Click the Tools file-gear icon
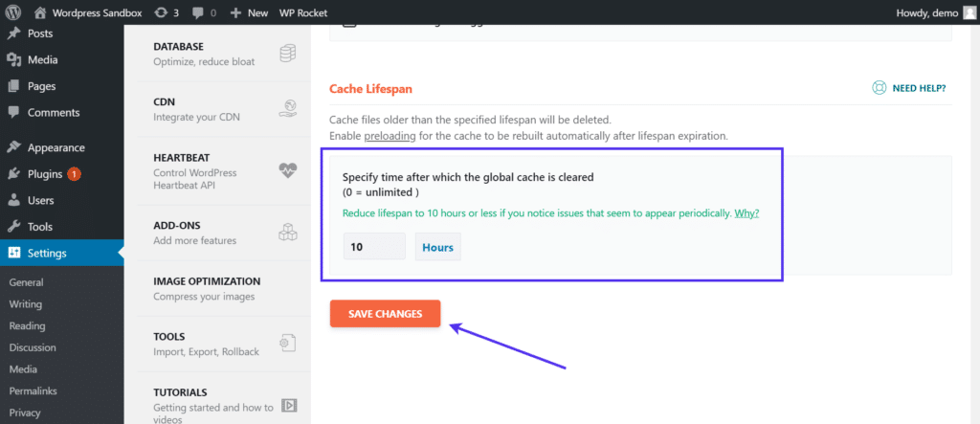Viewport: 980px width, 424px height. pos(287,344)
